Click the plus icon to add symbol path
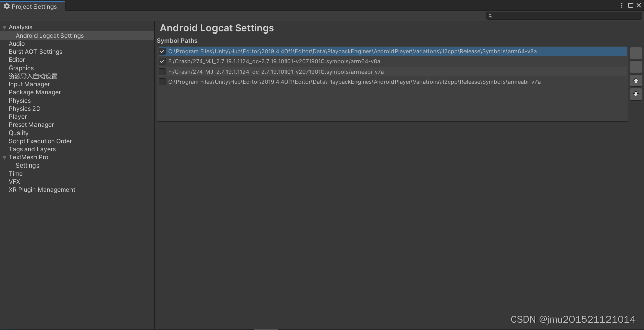This screenshot has height=330, width=644. point(636,53)
